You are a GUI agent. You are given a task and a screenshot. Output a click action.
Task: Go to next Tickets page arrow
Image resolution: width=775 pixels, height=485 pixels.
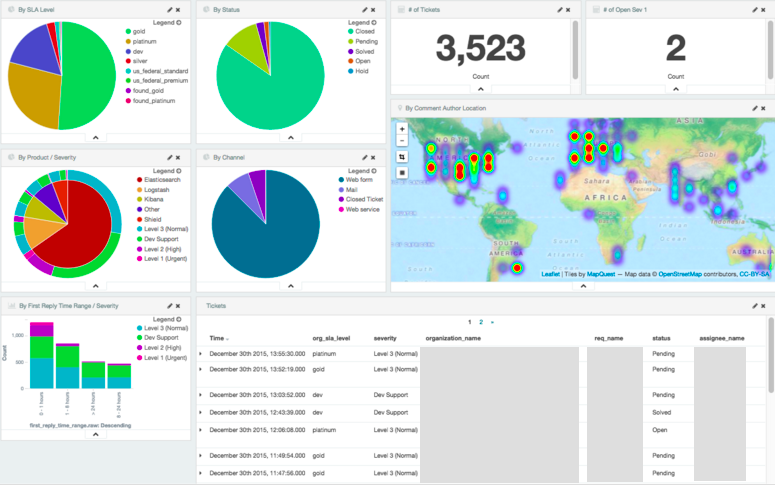coord(492,322)
